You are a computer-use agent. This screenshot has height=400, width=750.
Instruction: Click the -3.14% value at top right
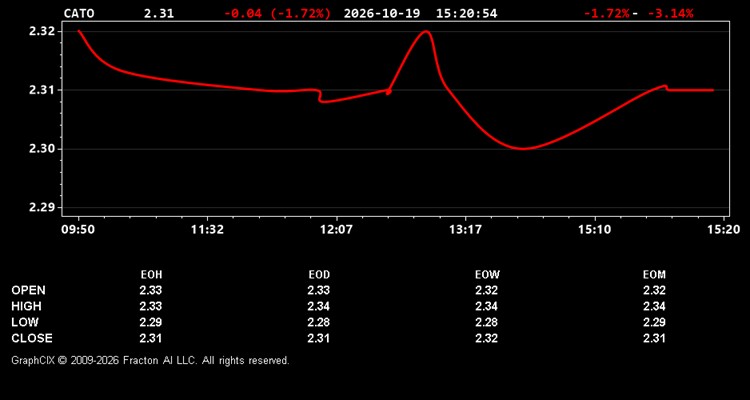(x=670, y=13)
